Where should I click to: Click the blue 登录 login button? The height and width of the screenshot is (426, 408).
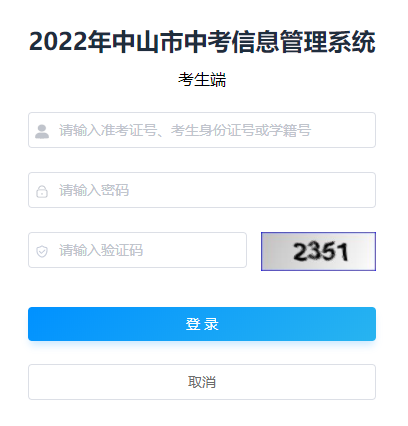tap(202, 324)
